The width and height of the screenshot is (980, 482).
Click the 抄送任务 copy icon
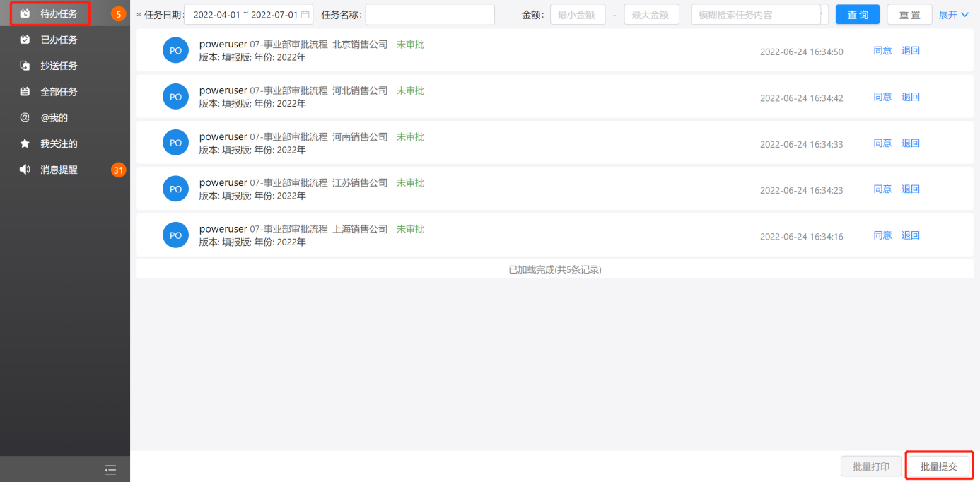tap(25, 66)
